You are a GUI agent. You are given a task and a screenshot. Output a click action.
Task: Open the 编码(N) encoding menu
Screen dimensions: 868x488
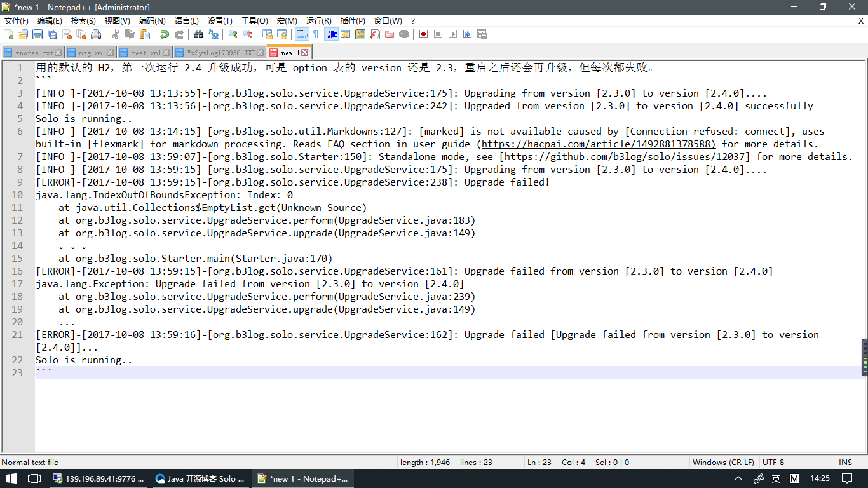tap(152, 21)
